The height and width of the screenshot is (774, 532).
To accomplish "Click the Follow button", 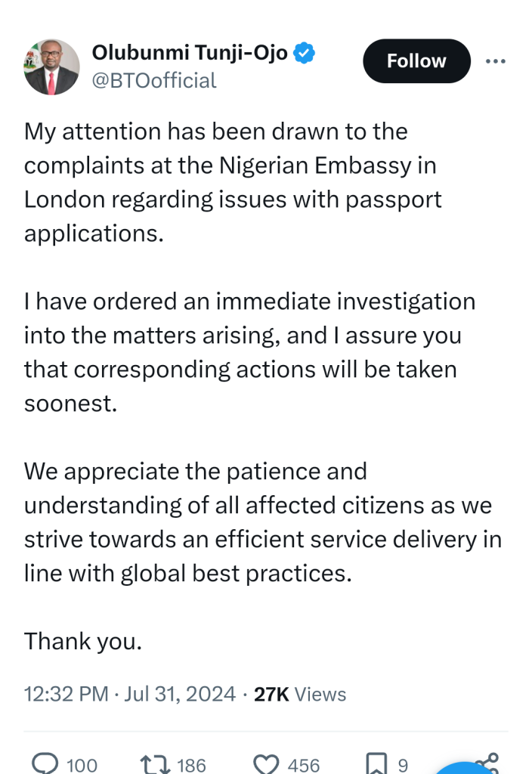I will pyautogui.click(x=416, y=61).
